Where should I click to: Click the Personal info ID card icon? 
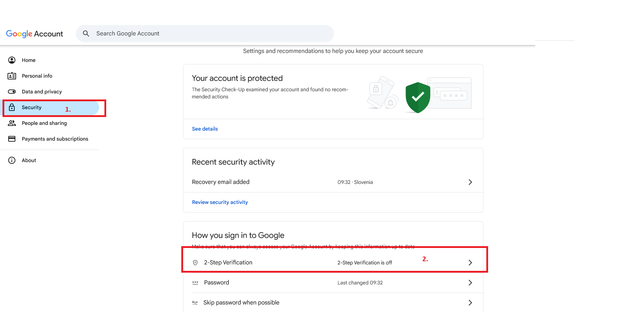tap(12, 76)
